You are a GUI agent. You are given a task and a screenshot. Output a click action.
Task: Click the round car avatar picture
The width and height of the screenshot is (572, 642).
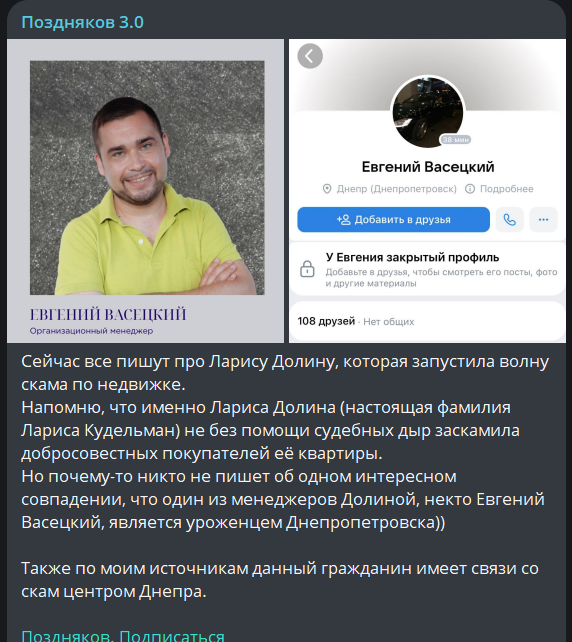click(427, 111)
